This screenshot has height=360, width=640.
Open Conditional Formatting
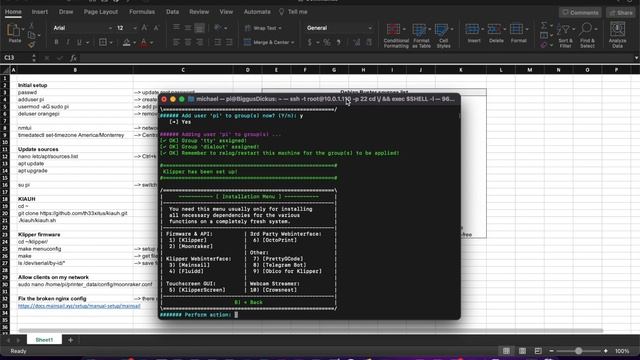[x=396, y=36]
